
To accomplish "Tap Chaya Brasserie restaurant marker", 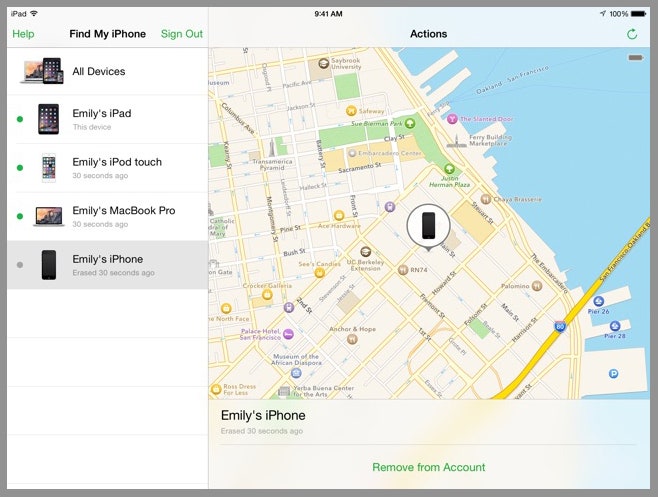I will click(x=486, y=199).
